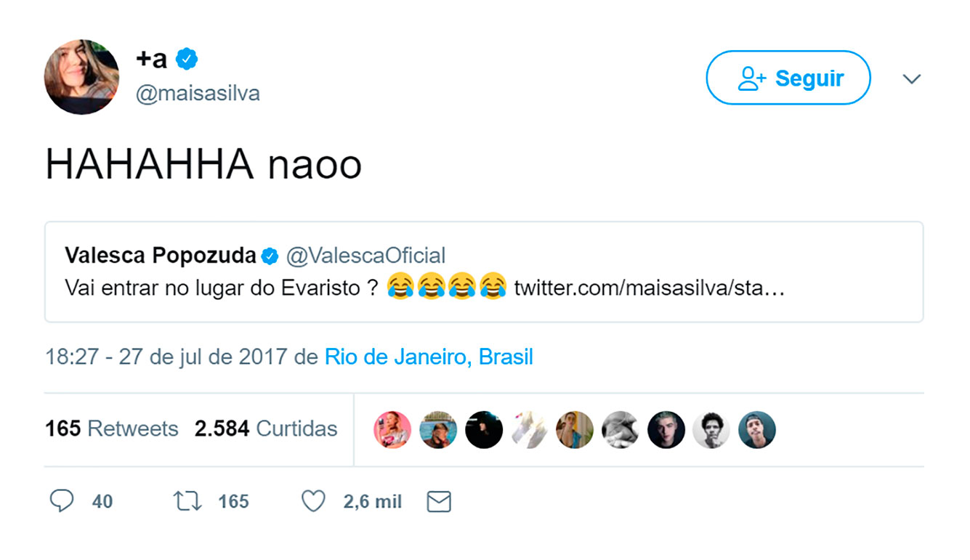
Task: Click the @ValescaOficial handle in quoted tweet
Action: [x=365, y=256]
